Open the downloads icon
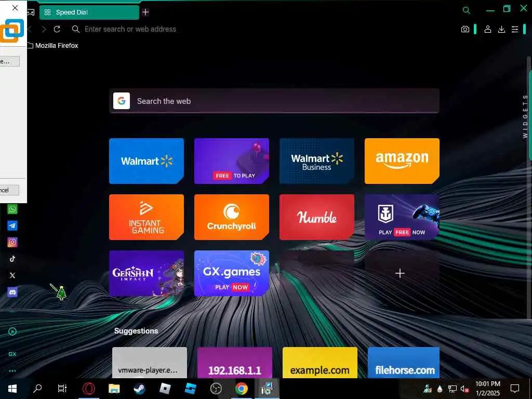Screen dimensions: 532x399 point(501,29)
